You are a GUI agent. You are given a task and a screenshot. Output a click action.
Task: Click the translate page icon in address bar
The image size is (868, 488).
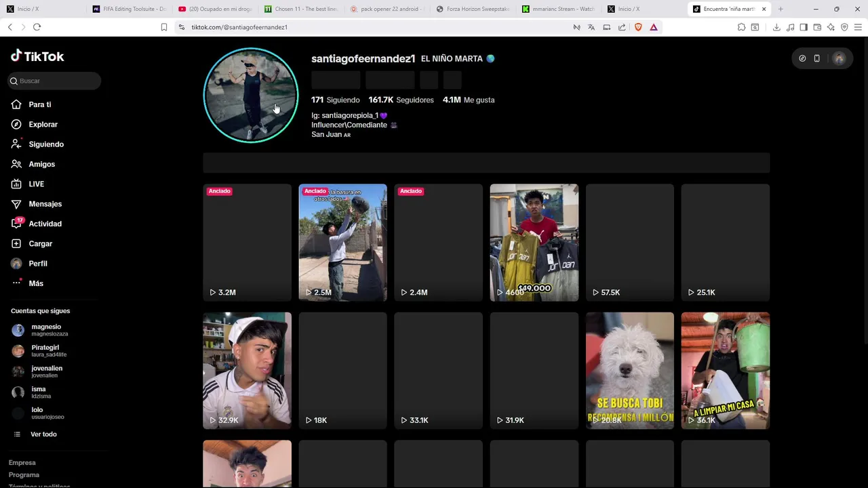click(x=591, y=27)
